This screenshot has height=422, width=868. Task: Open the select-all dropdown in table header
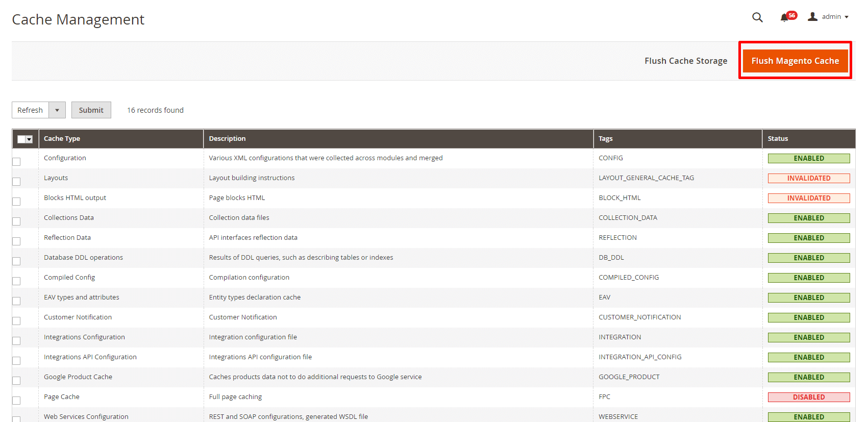[x=29, y=139]
